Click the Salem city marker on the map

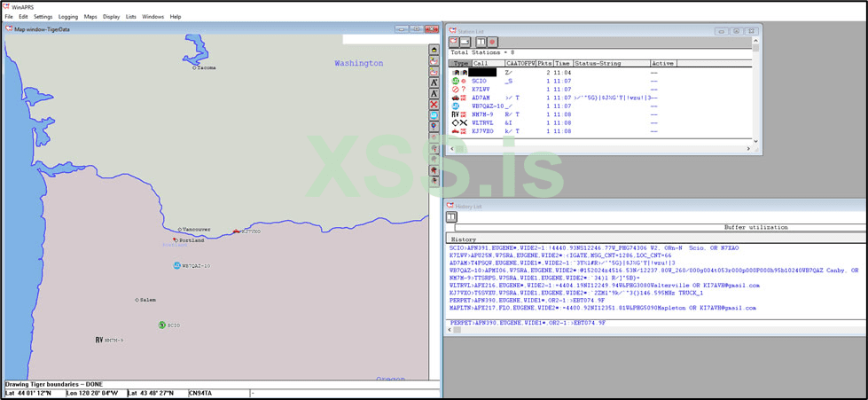(137, 300)
